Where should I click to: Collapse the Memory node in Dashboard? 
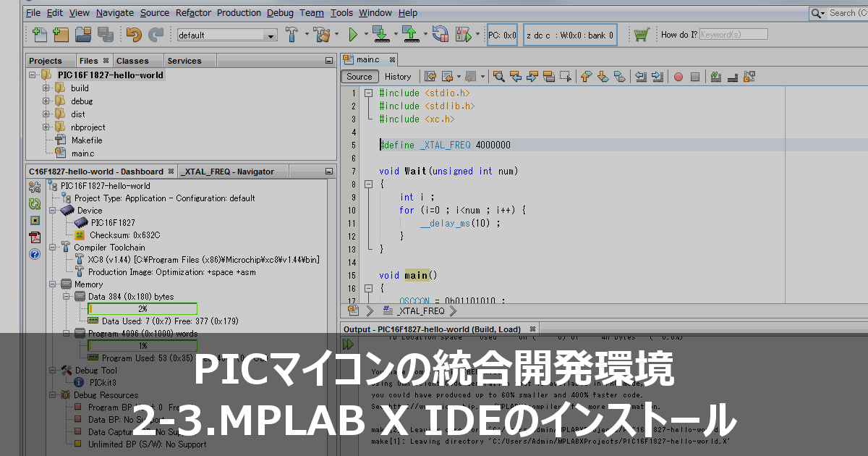[51, 284]
